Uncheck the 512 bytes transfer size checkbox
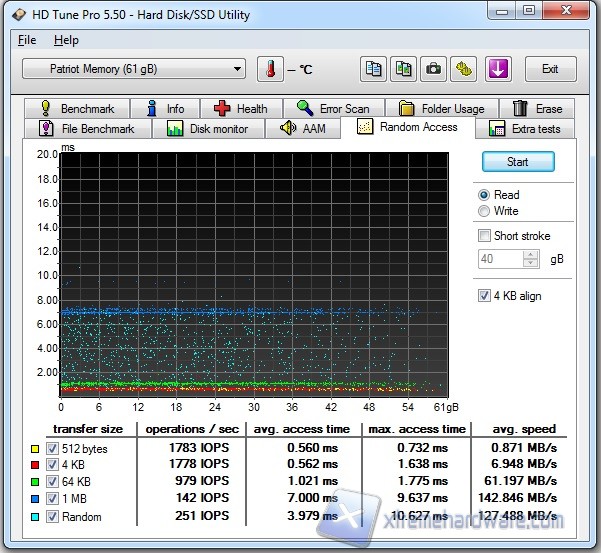The height and width of the screenshot is (553, 601). point(53,449)
